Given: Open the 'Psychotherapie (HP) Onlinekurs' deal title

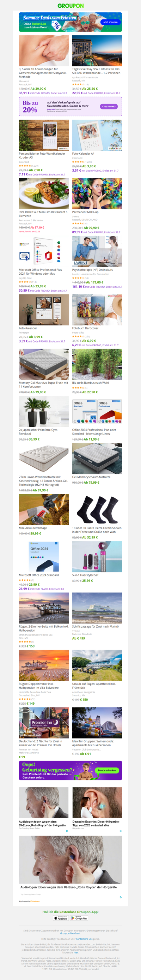Looking at the screenshot, I should pyautogui.click(x=92, y=270).
